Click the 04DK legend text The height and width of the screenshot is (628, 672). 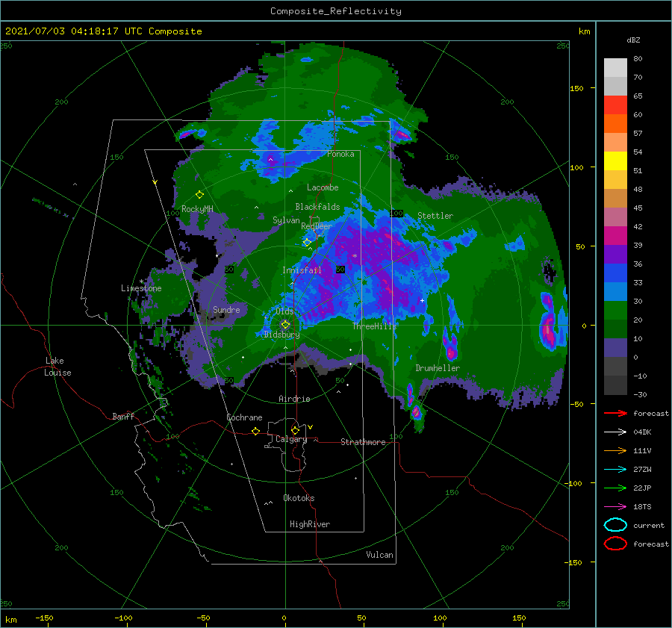[x=642, y=432]
